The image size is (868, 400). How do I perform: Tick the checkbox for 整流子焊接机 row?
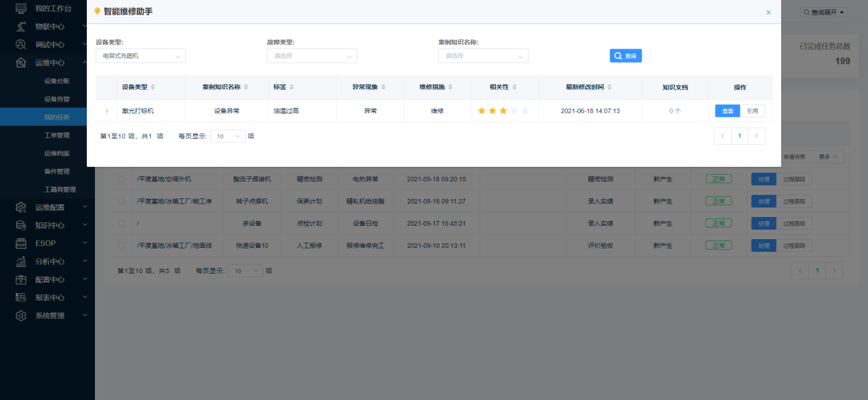click(122, 179)
